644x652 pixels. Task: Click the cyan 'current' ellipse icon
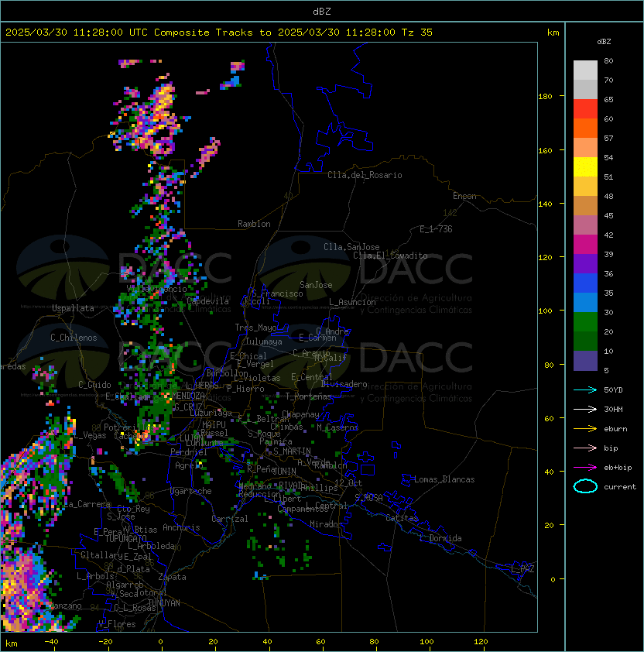click(x=585, y=486)
